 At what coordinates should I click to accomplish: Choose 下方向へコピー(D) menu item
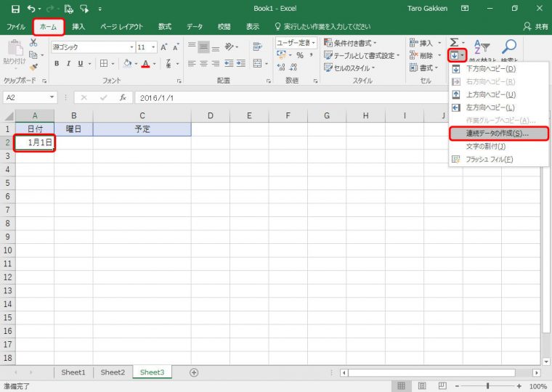pyautogui.click(x=498, y=69)
